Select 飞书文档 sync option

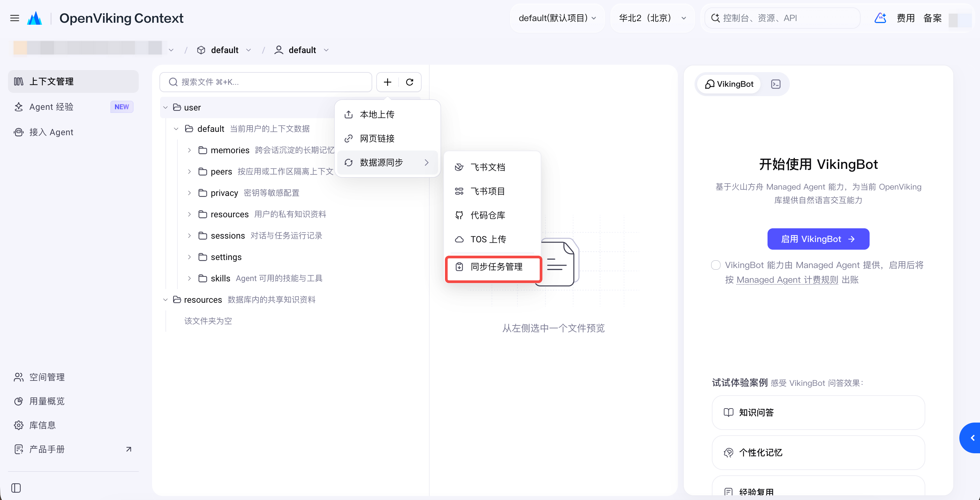[x=492, y=167]
